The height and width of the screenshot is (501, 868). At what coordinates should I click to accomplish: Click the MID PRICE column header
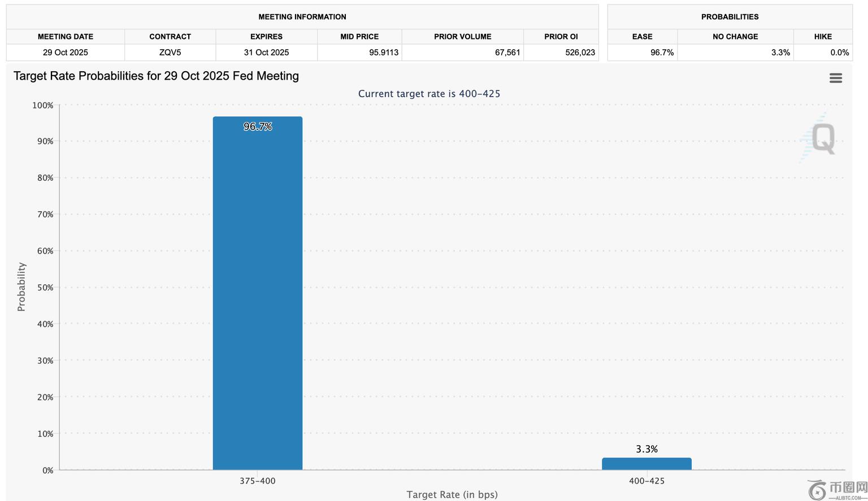click(x=359, y=37)
